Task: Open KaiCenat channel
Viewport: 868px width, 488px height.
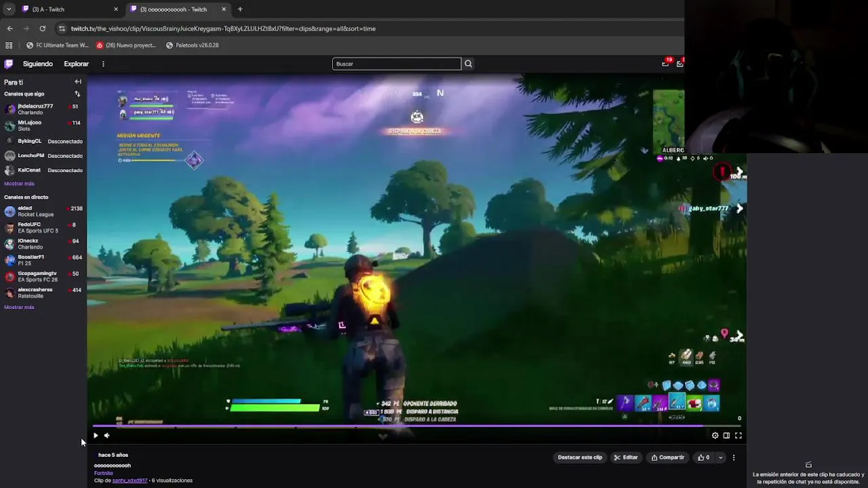Action: click(43, 170)
